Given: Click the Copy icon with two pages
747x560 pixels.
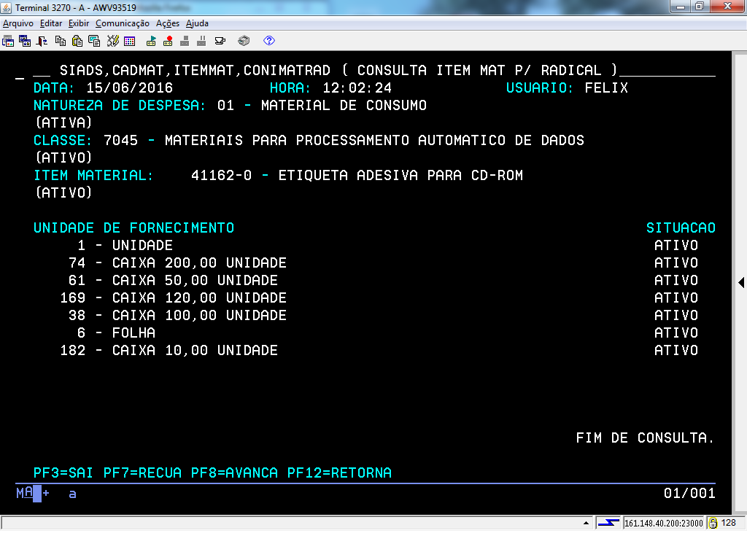Looking at the screenshot, I should pyautogui.click(x=61, y=41).
